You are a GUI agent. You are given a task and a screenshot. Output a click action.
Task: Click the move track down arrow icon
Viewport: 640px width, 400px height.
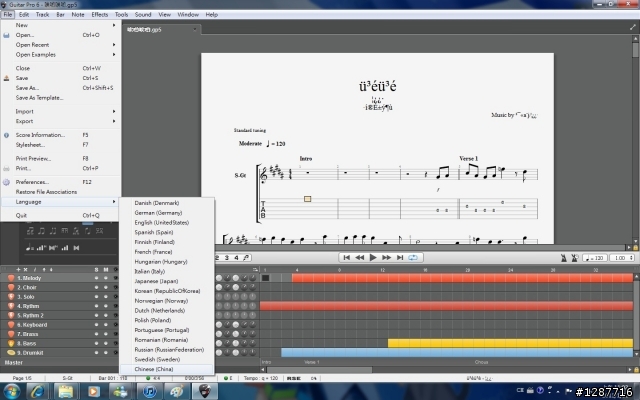coord(51,269)
